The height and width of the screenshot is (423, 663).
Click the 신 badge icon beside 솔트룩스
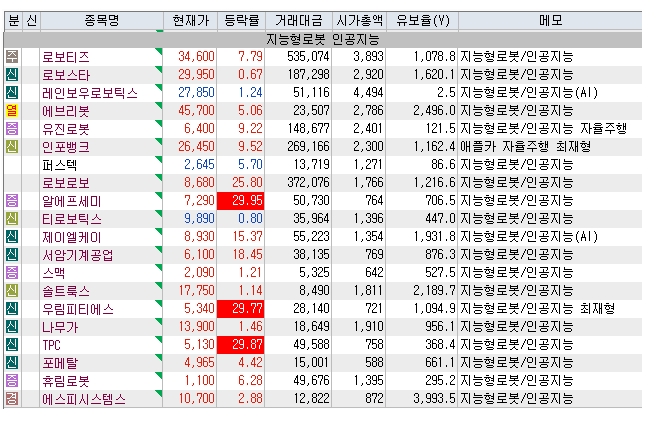coord(12,291)
